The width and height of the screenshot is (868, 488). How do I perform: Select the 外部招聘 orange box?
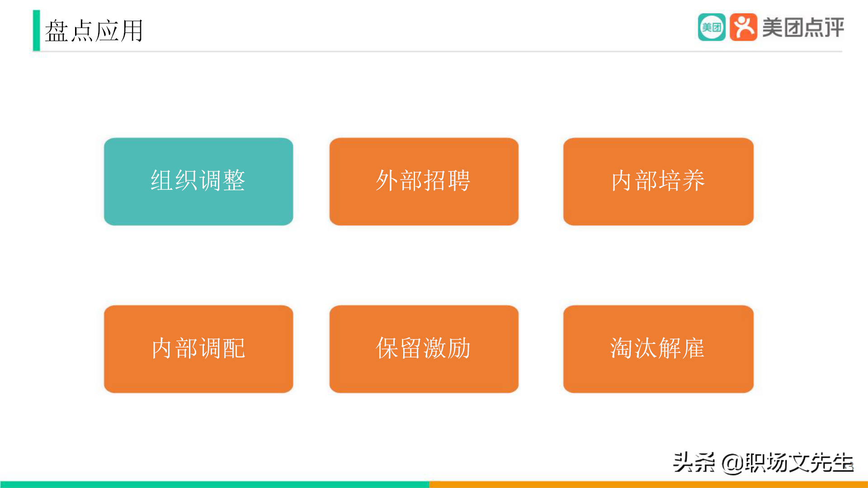(x=424, y=182)
